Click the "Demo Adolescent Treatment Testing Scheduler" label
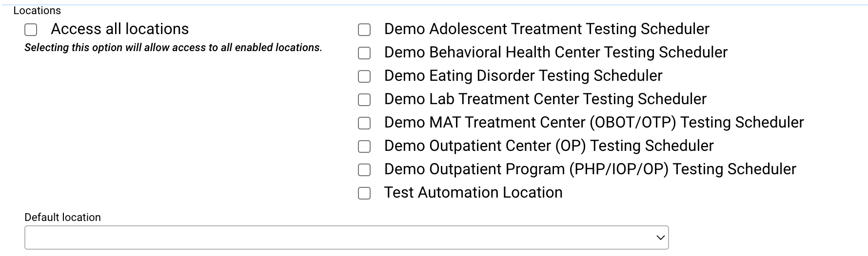 [x=546, y=29]
